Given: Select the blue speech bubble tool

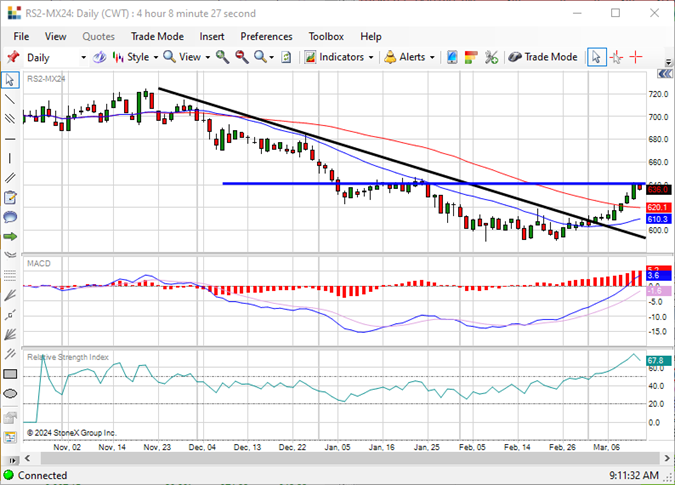Looking at the screenshot, I should [x=10, y=217].
